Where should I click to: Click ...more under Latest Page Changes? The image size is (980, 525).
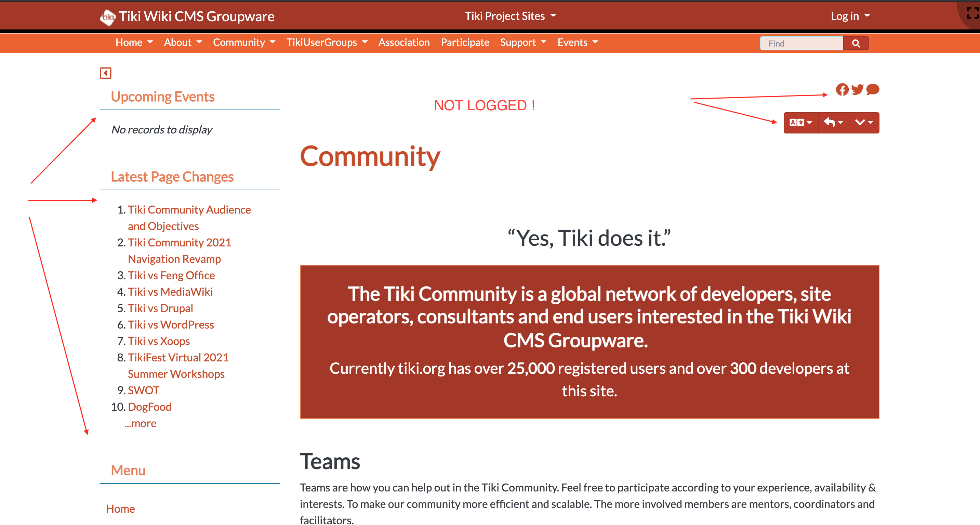click(141, 423)
